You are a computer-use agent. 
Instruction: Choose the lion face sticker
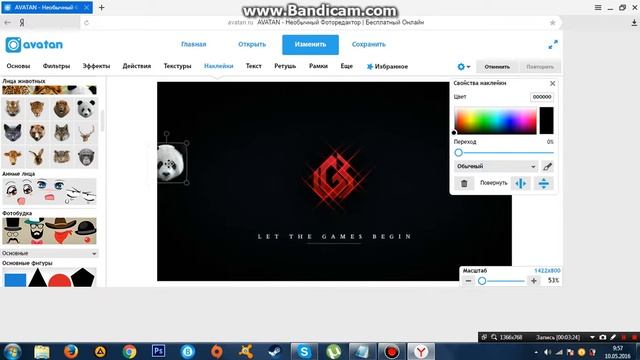(x=62, y=109)
